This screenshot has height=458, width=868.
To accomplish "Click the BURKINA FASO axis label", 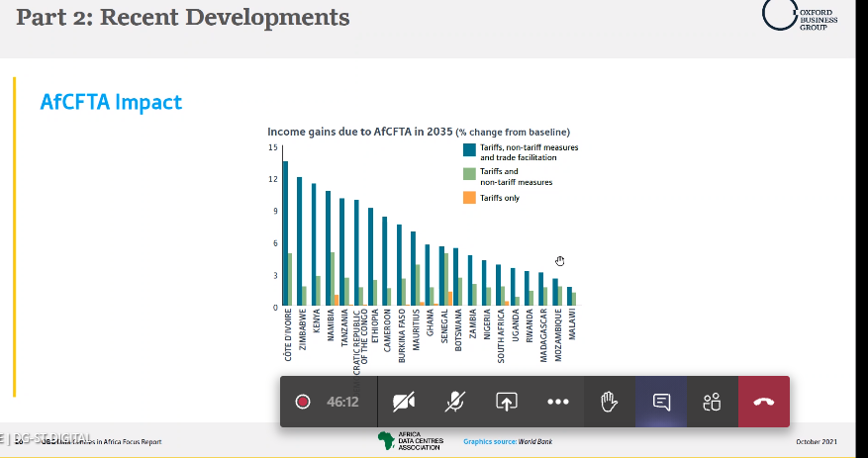I will 403,335.
